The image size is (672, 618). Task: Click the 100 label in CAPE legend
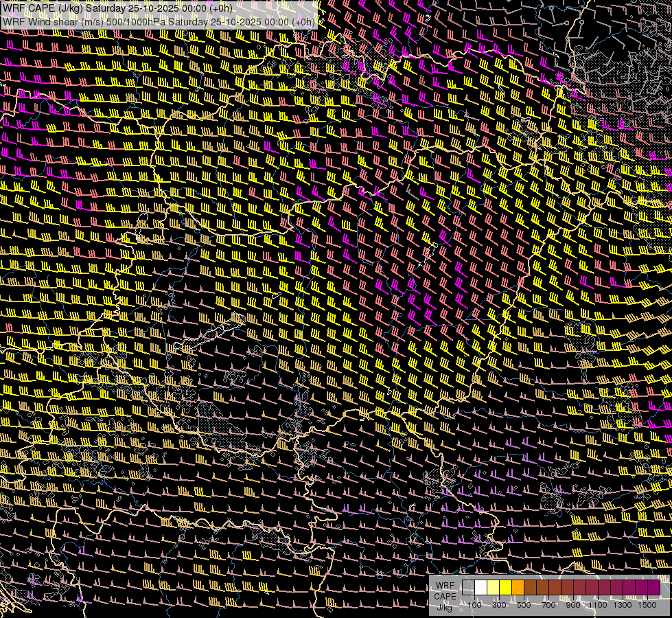tap(474, 605)
